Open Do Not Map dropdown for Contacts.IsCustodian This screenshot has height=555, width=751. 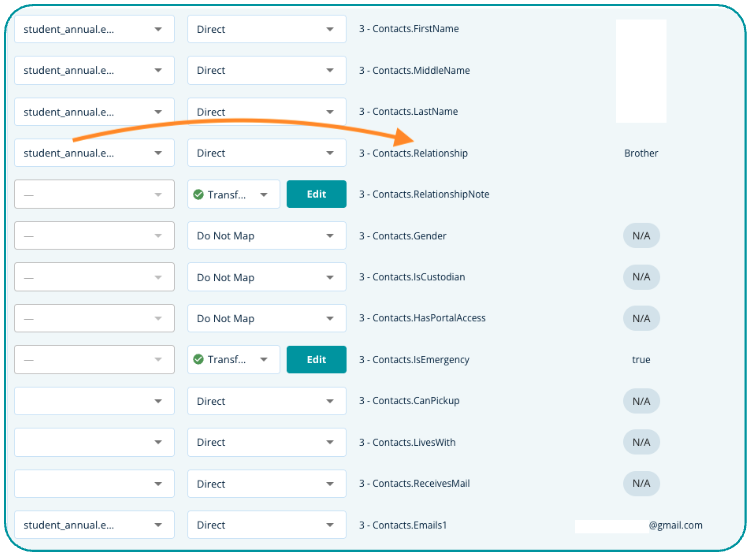pyautogui.click(x=266, y=277)
